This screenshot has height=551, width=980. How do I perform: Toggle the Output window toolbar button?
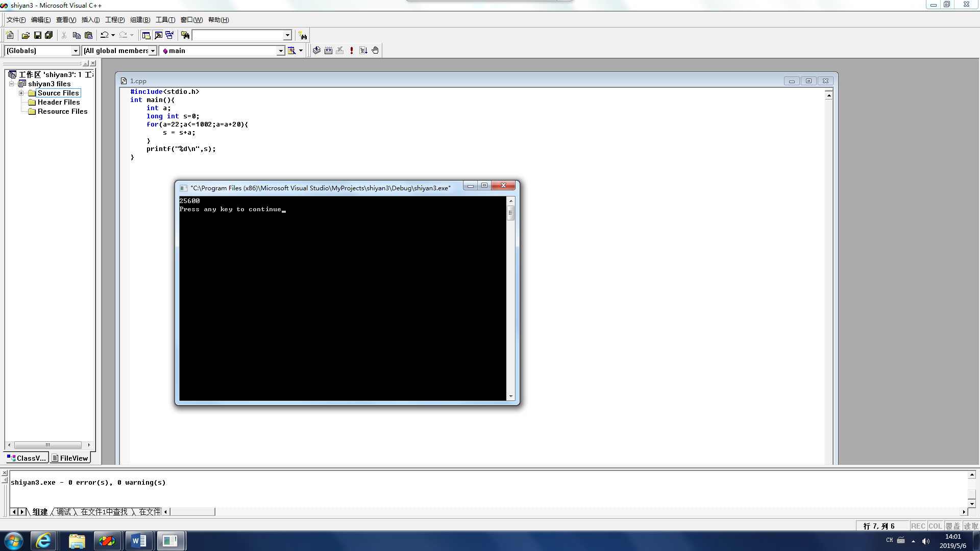pyautogui.click(x=158, y=35)
